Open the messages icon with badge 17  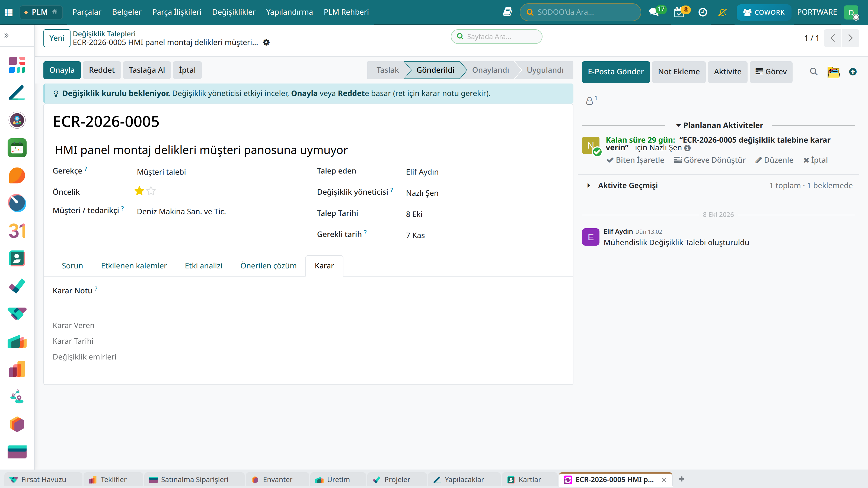click(654, 12)
